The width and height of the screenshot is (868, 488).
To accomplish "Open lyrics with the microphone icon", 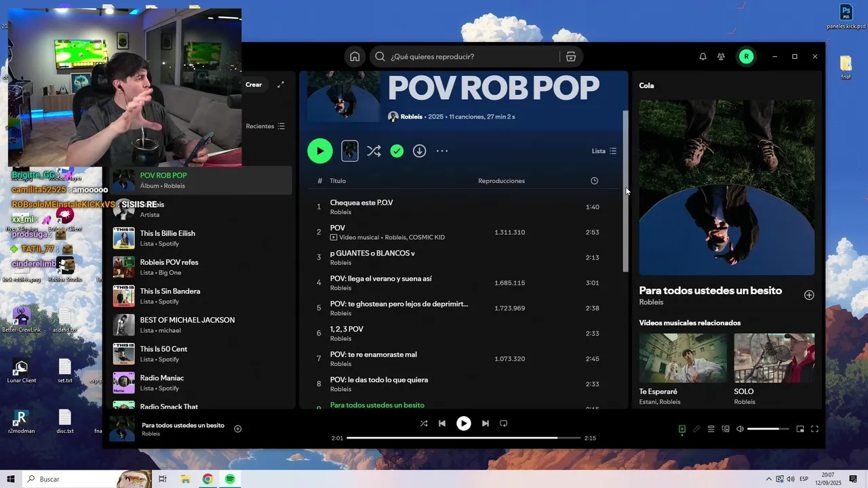I will (x=696, y=429).
